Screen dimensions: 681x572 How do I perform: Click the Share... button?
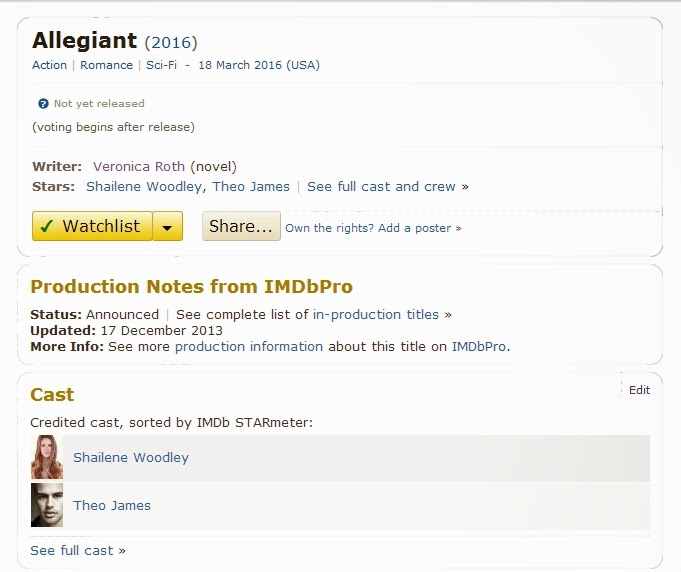tap(241, 226)
